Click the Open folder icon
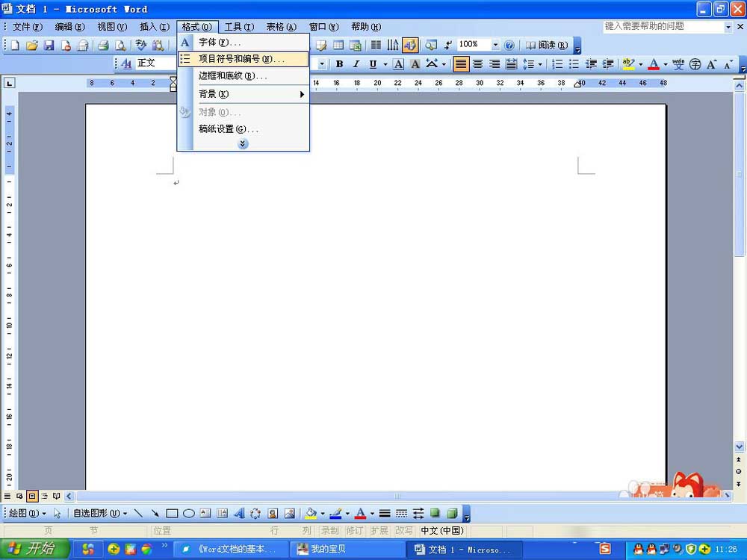 (x=32, y=46)
